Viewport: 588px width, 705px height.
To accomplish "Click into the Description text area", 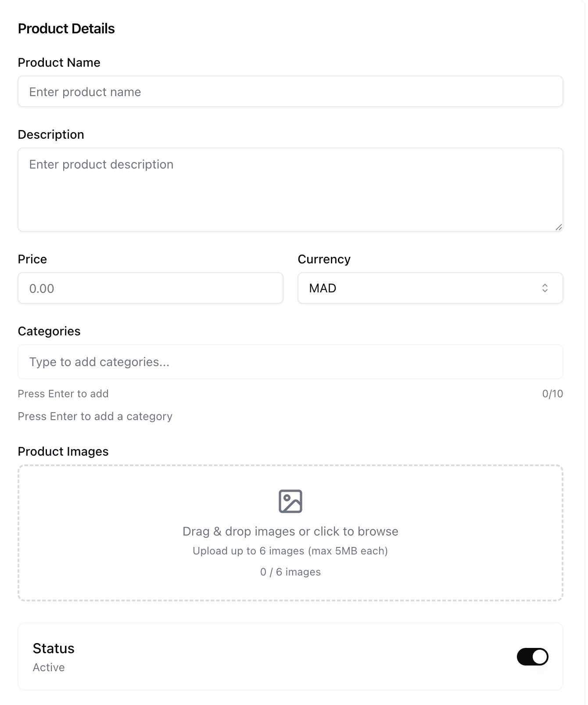I will tap(290, 189).
